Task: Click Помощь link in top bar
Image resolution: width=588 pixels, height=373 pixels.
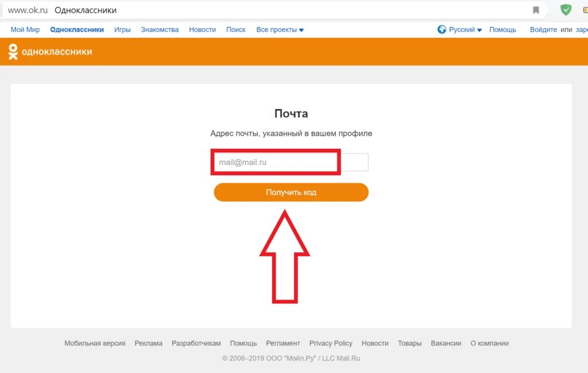Action: click(502, 30)
